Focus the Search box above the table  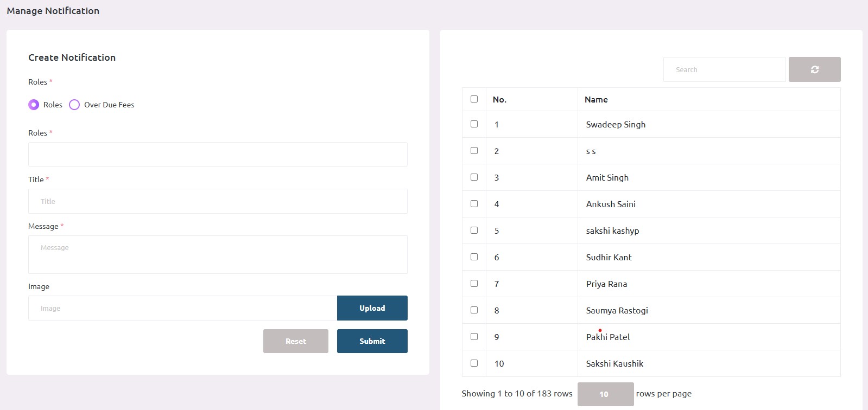coord(724,69)
